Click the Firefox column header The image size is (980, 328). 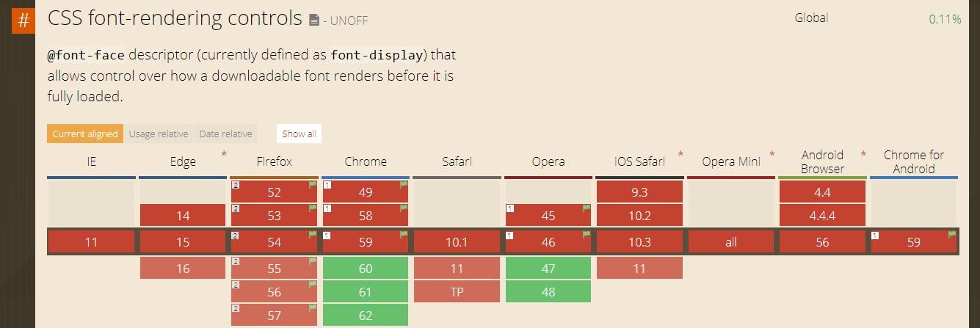274,161
